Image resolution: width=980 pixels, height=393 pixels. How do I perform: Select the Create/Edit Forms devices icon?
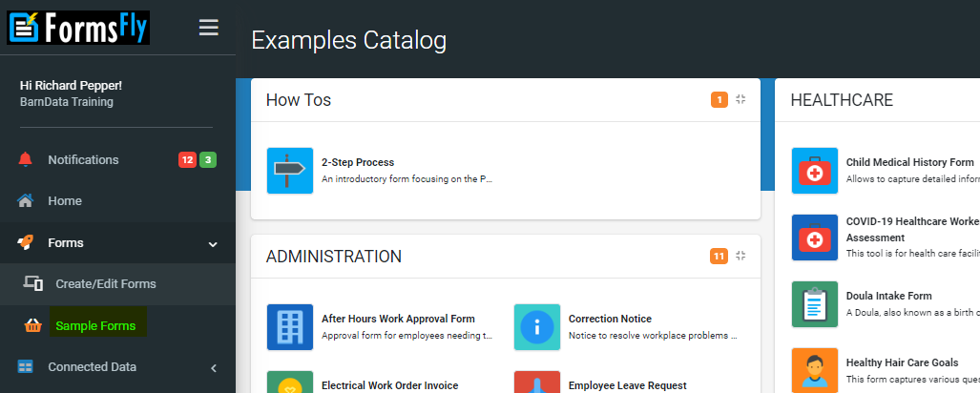(x=33, y=283)
